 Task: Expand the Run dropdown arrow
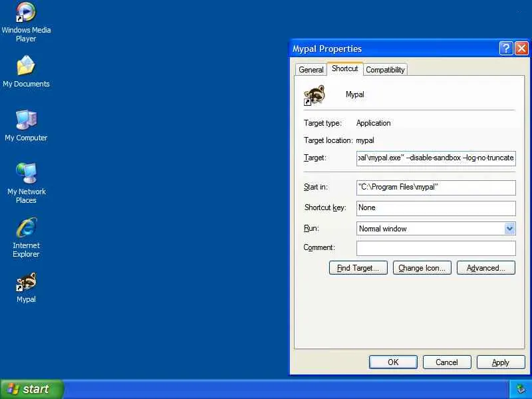point(509,228)
